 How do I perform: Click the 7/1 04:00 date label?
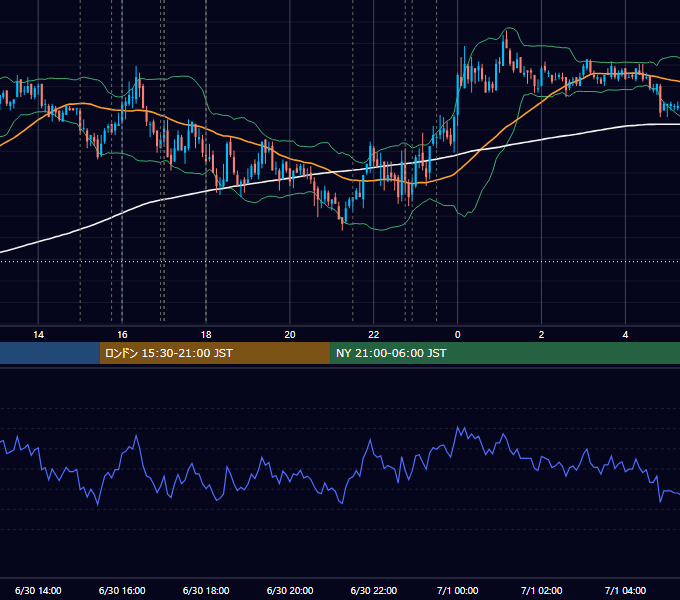coord(625,590)
